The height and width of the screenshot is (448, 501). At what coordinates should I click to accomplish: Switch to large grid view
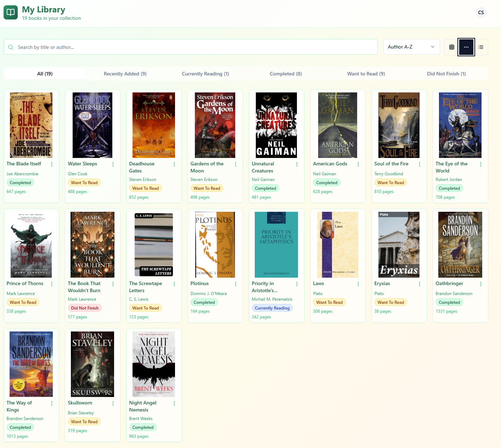[x=452, y=47]
